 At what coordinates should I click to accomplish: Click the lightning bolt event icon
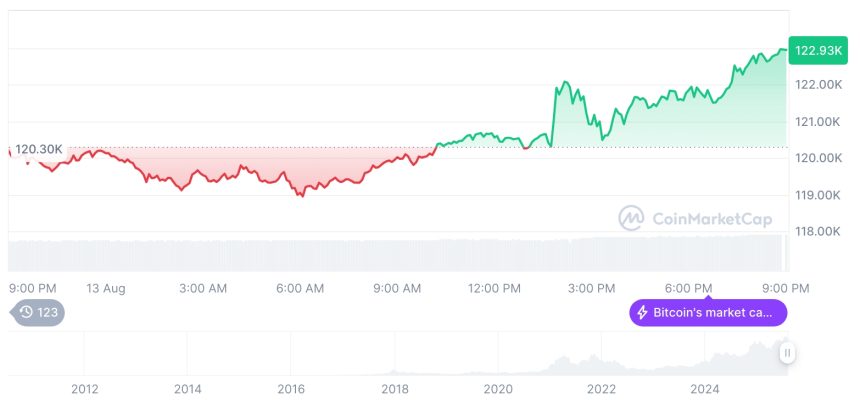[642, 313]
